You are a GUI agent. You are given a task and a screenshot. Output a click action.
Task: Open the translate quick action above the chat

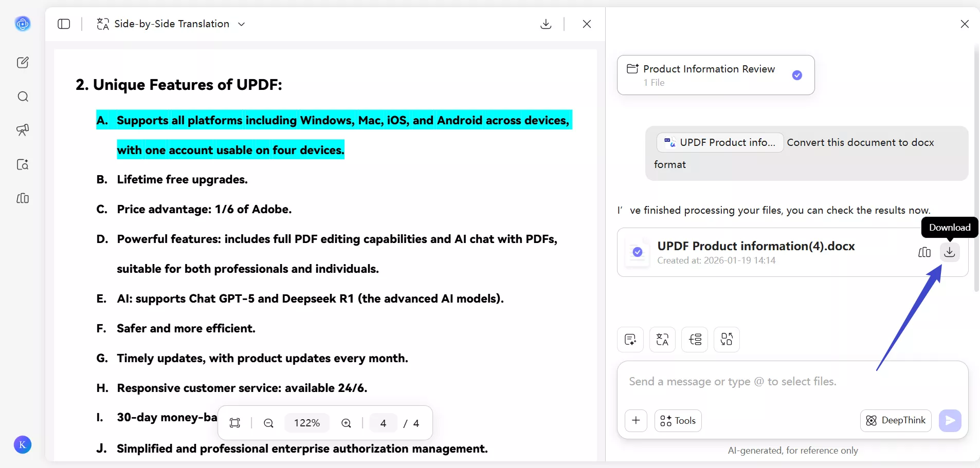[663, 340]
